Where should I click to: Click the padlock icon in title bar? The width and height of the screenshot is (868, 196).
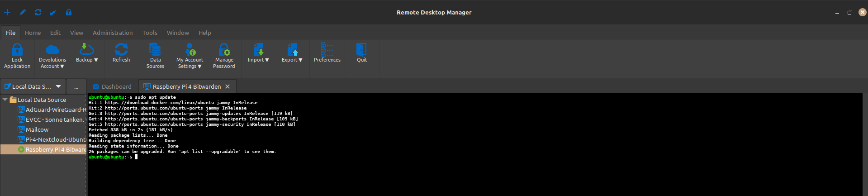click(69, 12)
